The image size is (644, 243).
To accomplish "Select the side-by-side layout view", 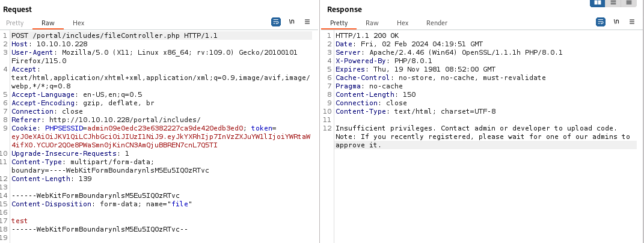I will tap(598, 3).
